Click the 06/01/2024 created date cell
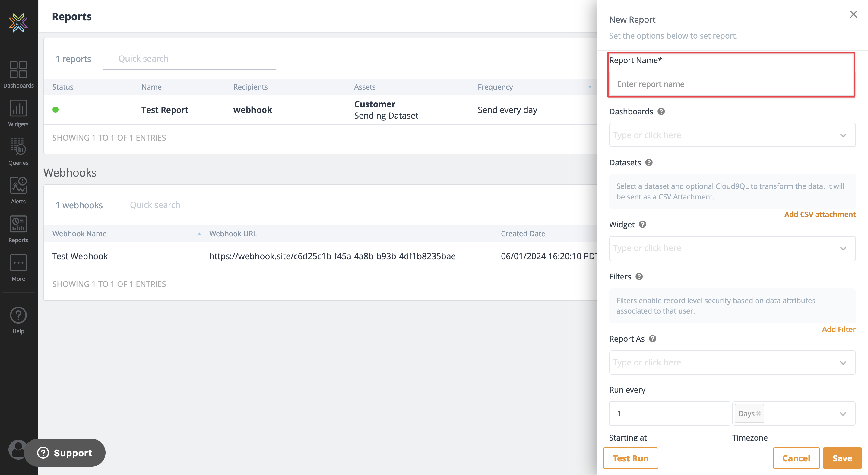Viewport: 868px width, 475px height. 548,256
